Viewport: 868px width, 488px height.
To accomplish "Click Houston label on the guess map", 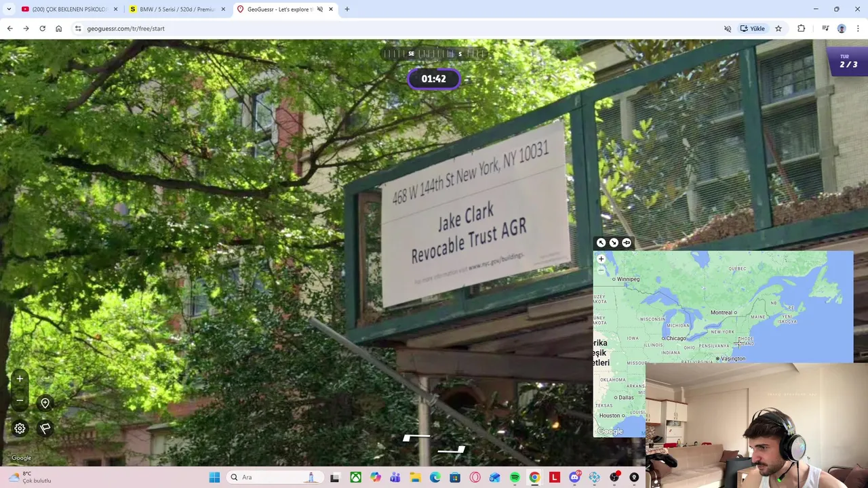I will coord(610,415).
